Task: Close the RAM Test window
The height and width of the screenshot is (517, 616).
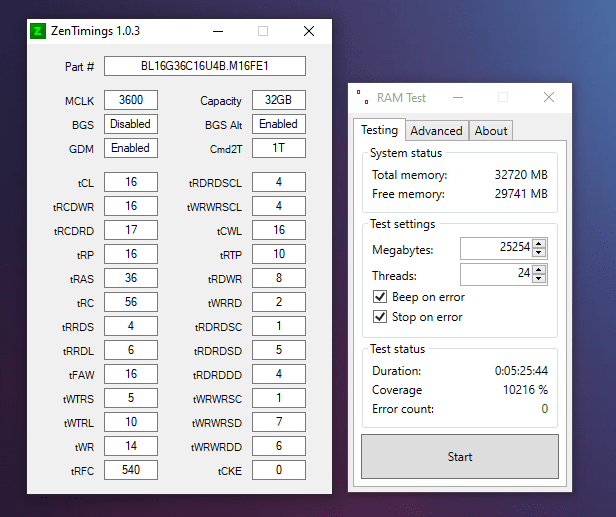Action: tap(549, 97)
